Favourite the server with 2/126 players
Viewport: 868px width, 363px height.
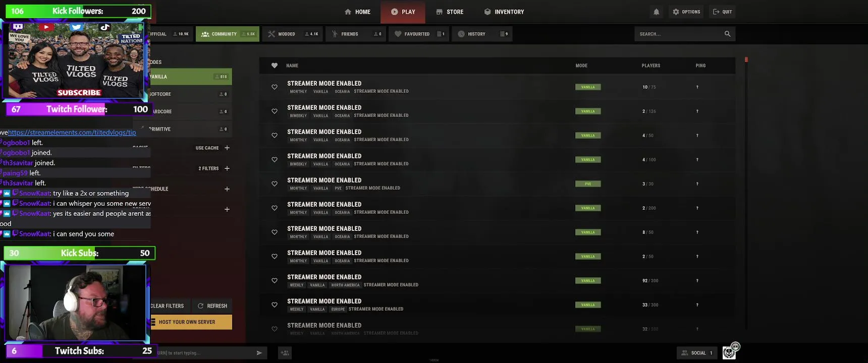pyautogui.click(x=275, y=111)
